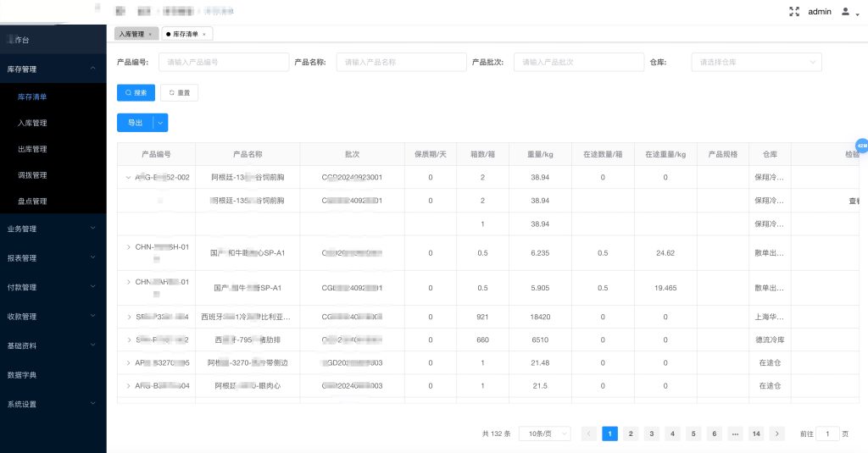Click the 重置 reset button

point(179,92)
